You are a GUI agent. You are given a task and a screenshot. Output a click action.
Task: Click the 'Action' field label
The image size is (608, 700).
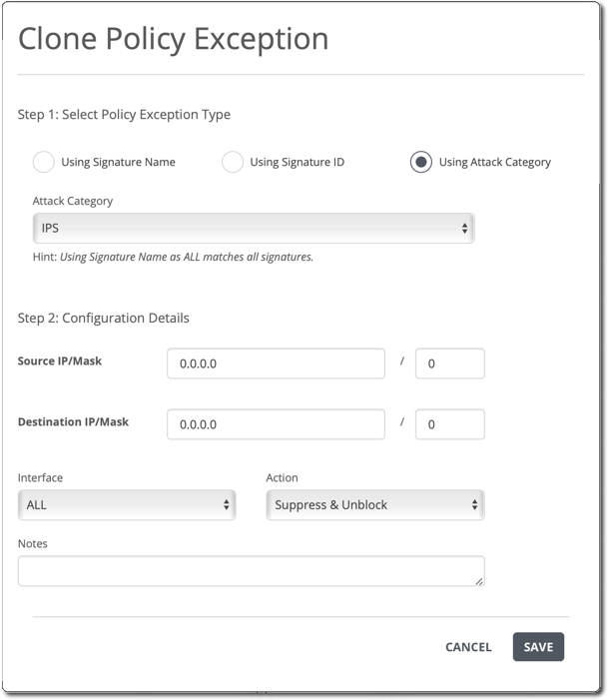(283, 477)
